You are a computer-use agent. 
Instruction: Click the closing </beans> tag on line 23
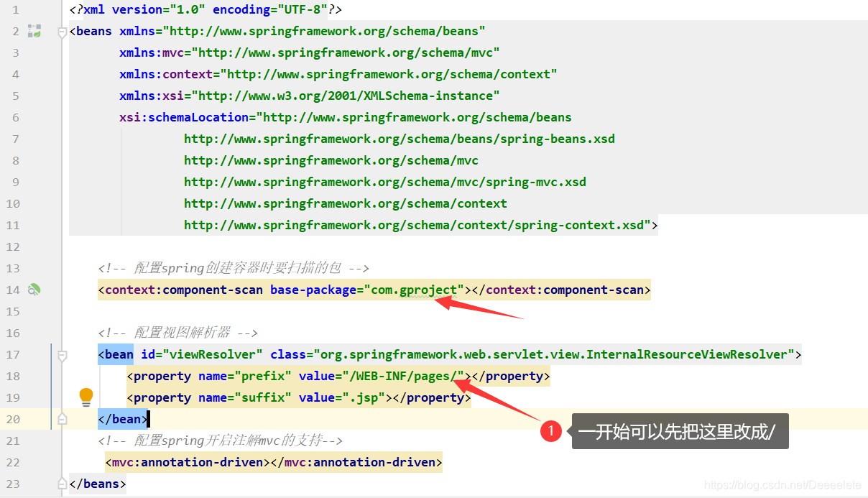(x=98, y=484)
